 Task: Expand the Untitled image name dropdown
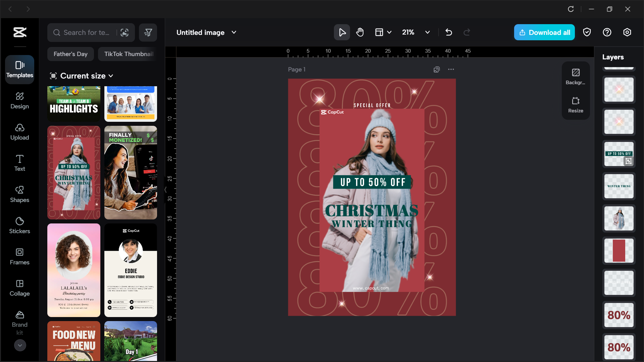(234, 32)
